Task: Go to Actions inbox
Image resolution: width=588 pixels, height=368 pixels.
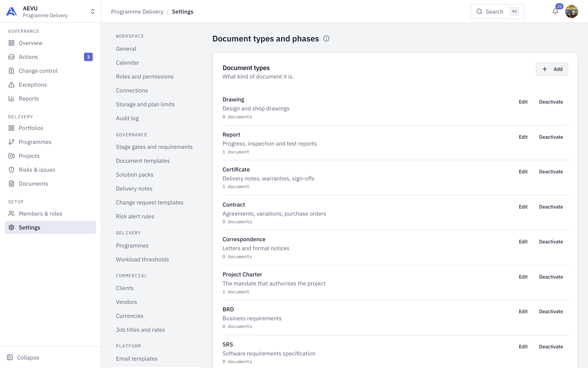Action: [x=50, y=57]
